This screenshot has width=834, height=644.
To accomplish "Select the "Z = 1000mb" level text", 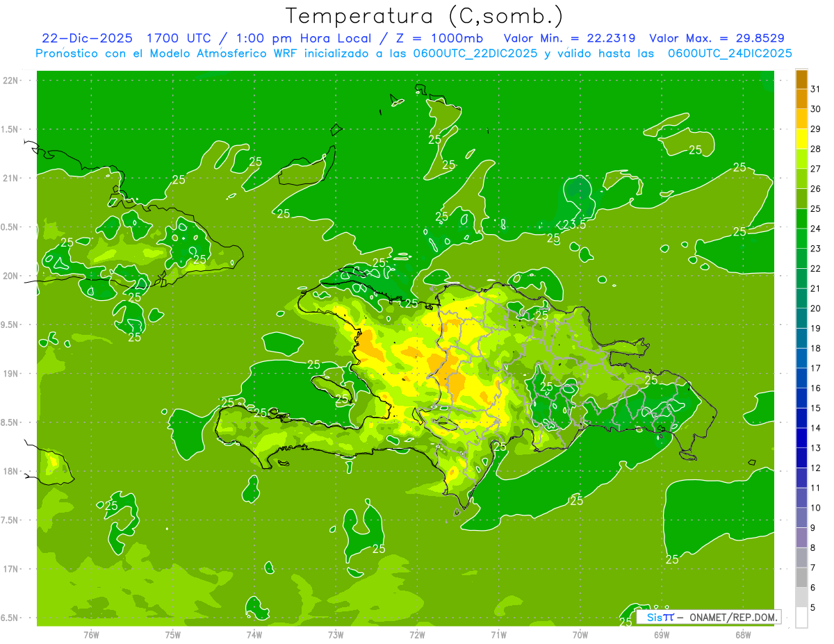I will (441, 38).
